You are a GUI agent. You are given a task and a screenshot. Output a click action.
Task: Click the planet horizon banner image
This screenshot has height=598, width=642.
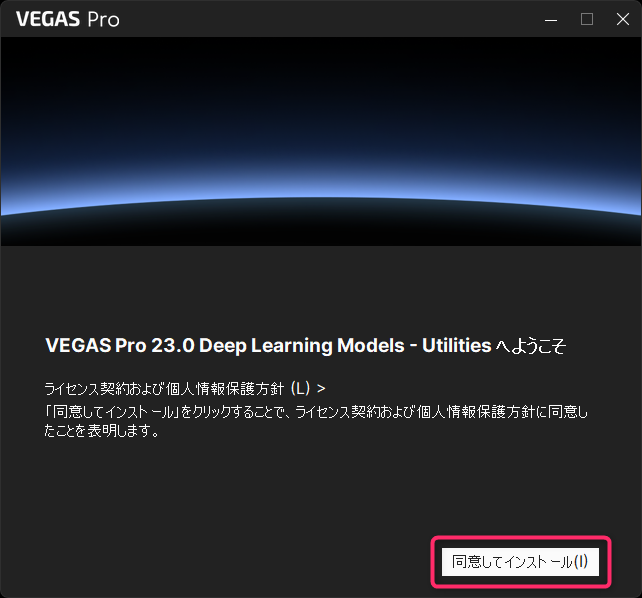point(321,141)
